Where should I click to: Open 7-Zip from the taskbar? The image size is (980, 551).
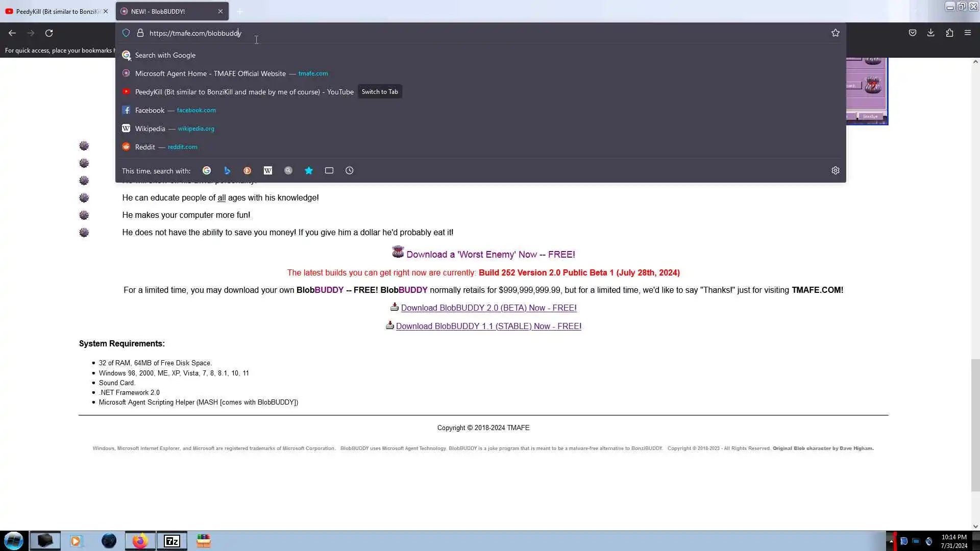172,541
